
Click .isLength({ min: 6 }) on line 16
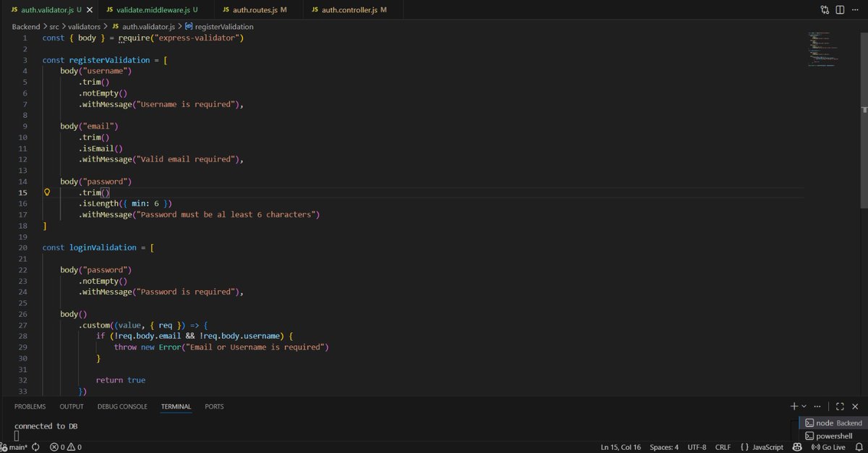point(126,203)
